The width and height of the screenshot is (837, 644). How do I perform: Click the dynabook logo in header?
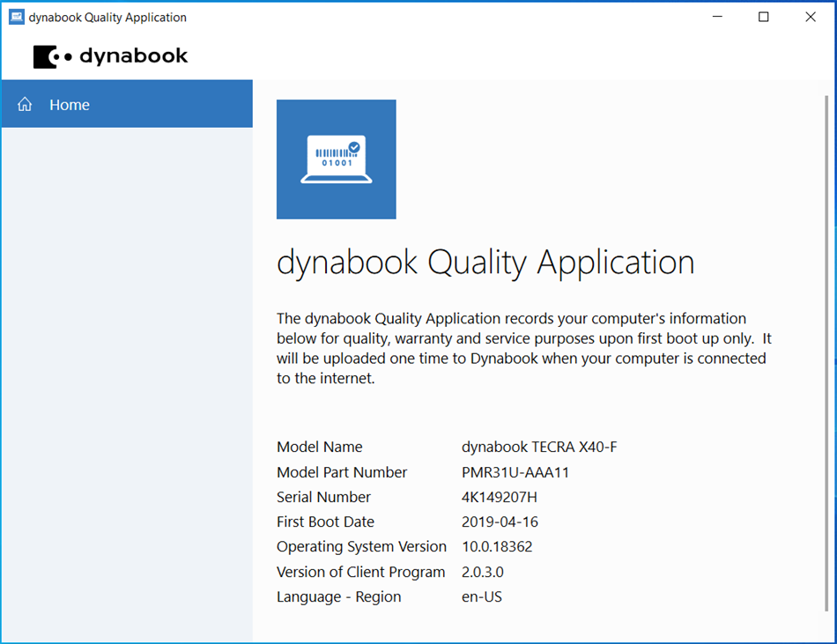(x=110, y=56)
